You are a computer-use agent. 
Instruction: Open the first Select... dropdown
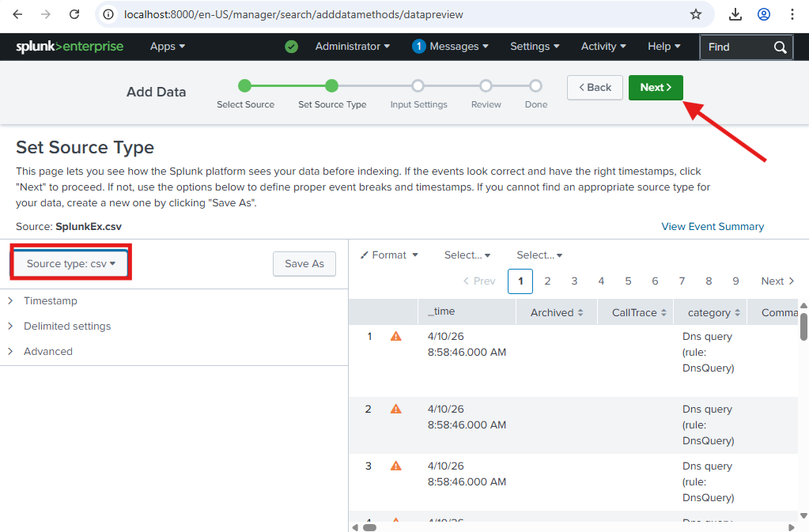[467, 255]
